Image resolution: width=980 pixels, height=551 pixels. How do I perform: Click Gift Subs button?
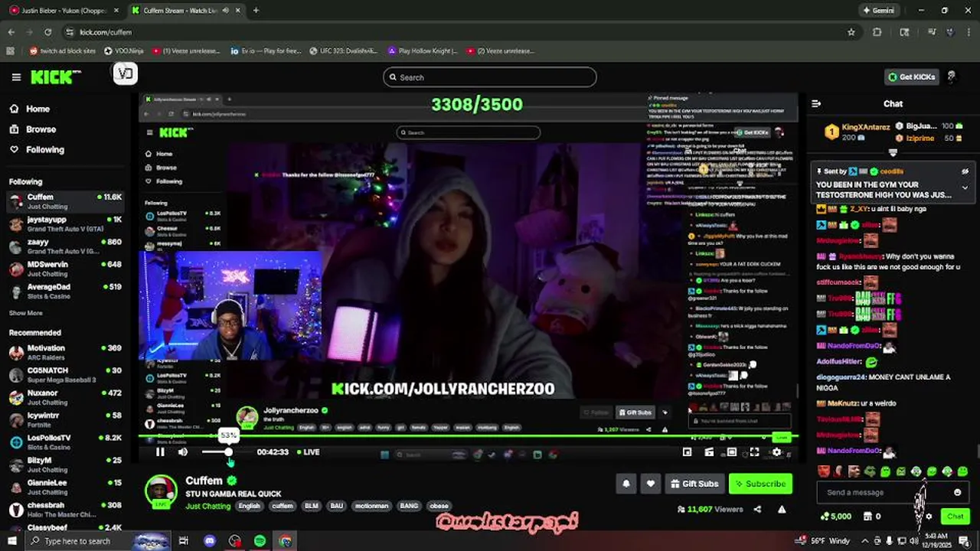click(694, 484)
